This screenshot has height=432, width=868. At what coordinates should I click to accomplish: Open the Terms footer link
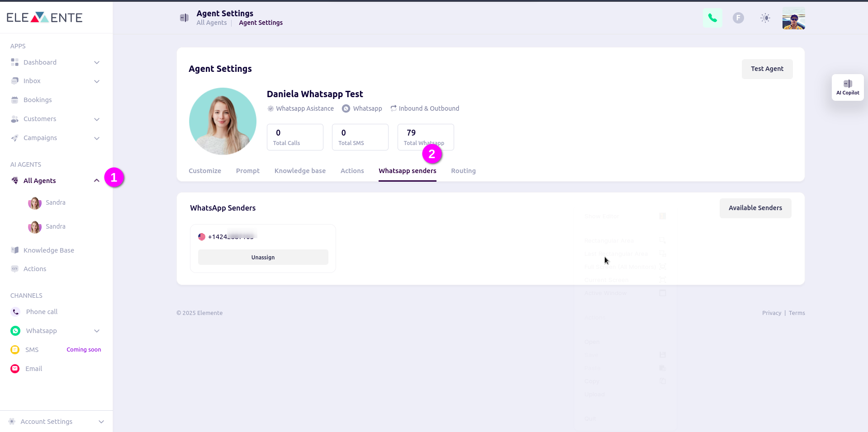(x=797, y=313)
